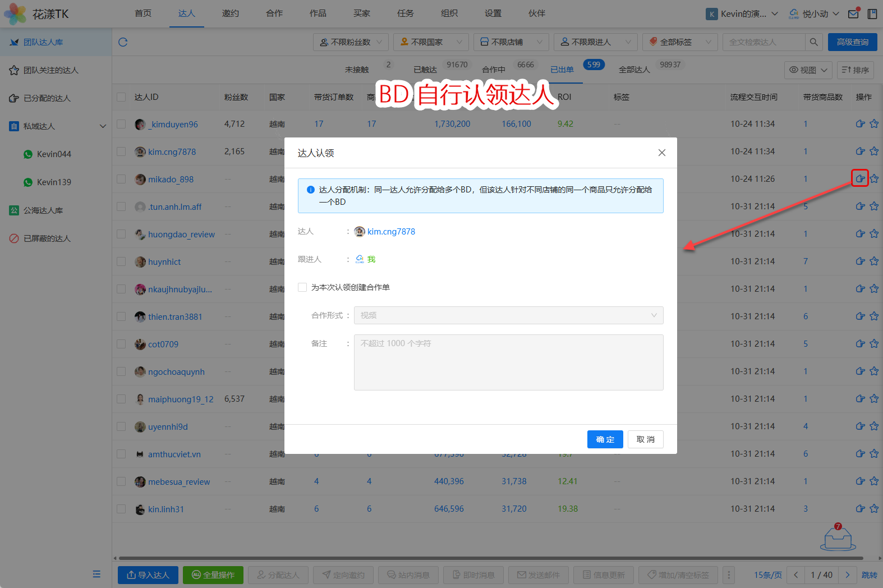Image resolution: width=883 pixels, height=588 pixels.
Task: Open the floating inbox icon with badge 7
Action: coord(838,539)
